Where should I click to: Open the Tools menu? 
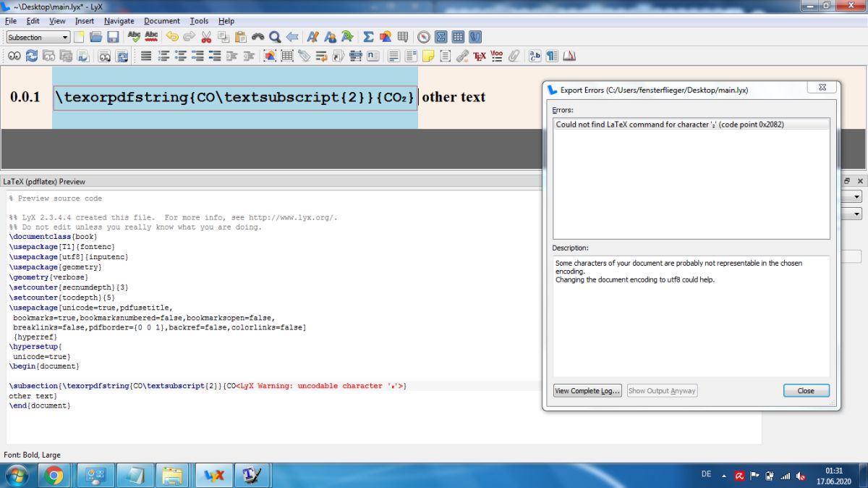coord(199,21)
